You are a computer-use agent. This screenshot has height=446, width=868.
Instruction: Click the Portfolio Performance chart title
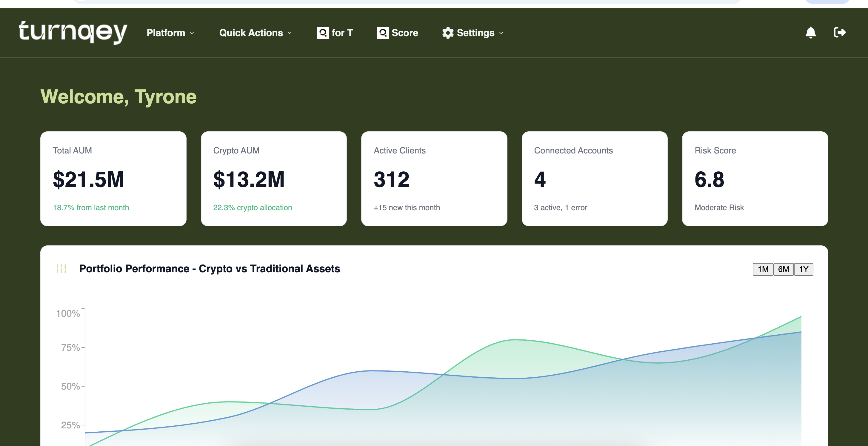click(210, 269)
